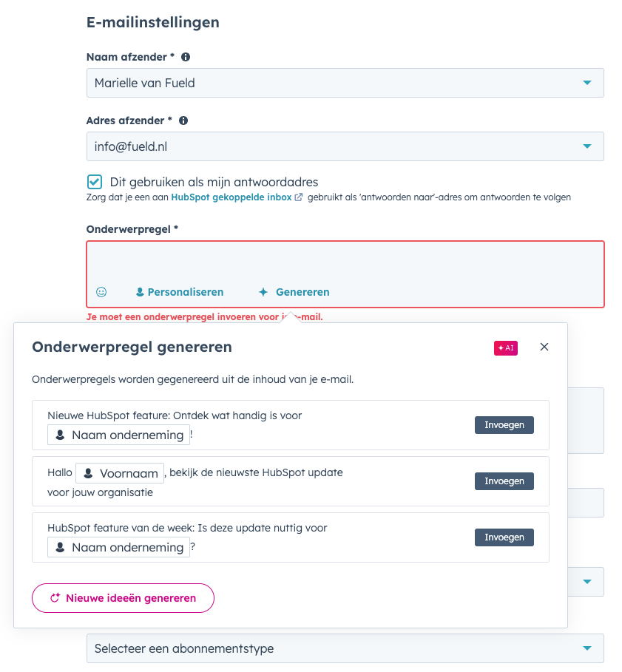Click the person icon in the first Naam onderneming token
The width and height of the screenshot is (622, 672).
[x=58, y=434]
